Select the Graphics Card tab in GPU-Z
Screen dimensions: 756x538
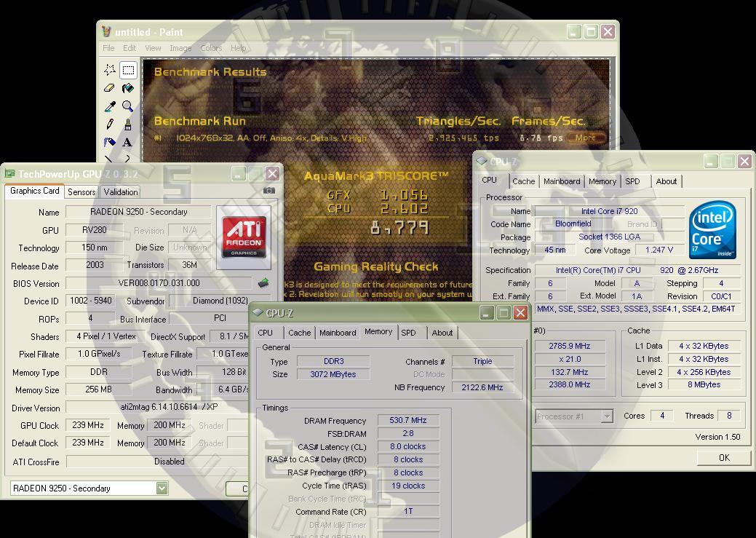pos(35,191)
